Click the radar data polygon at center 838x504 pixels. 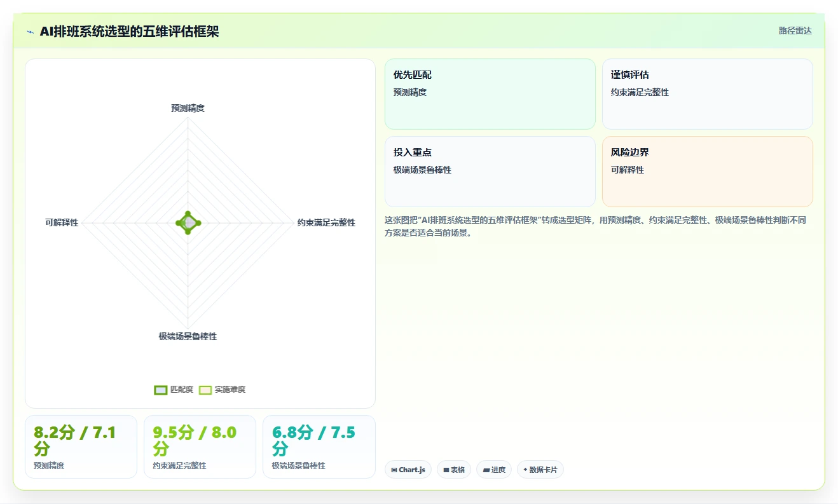[x=188, y=222]
